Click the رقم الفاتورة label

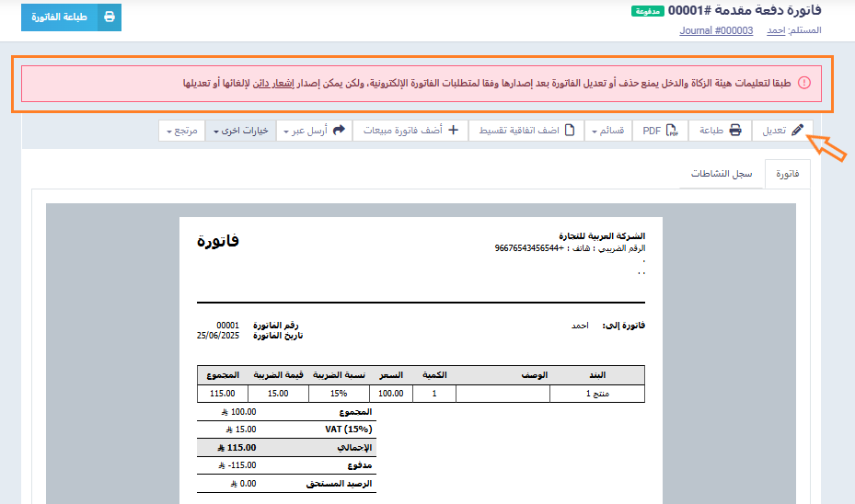pos(275,326)
